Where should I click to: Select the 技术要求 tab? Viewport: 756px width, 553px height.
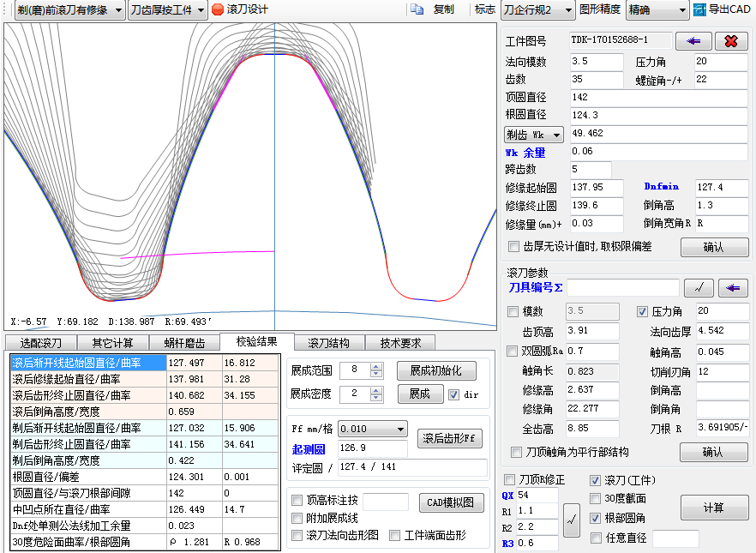click(x=400, y=343)
